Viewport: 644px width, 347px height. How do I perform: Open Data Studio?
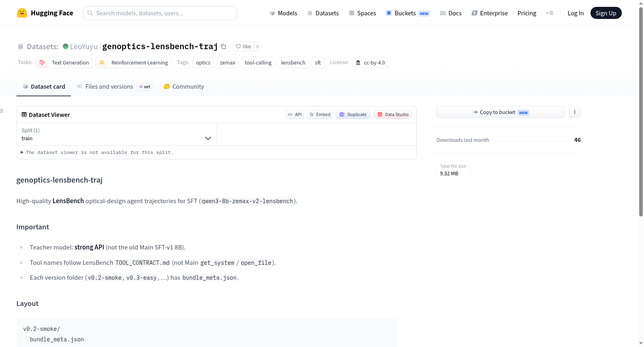393,114
